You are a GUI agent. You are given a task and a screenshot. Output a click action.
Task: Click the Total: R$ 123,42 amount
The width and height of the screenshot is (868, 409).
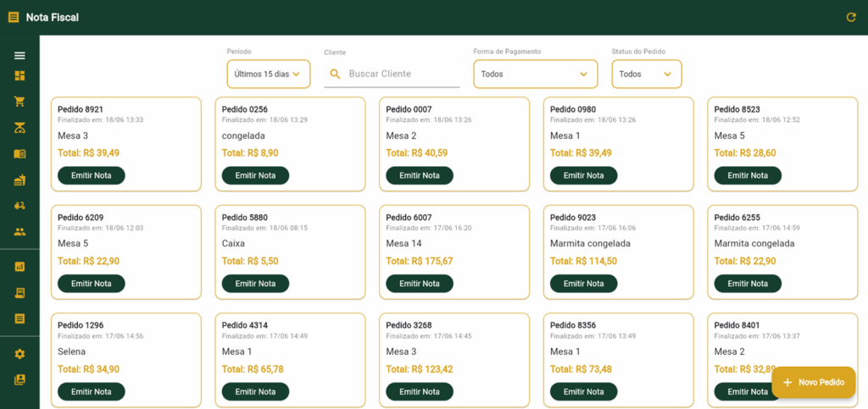click(x=419, y=369)
